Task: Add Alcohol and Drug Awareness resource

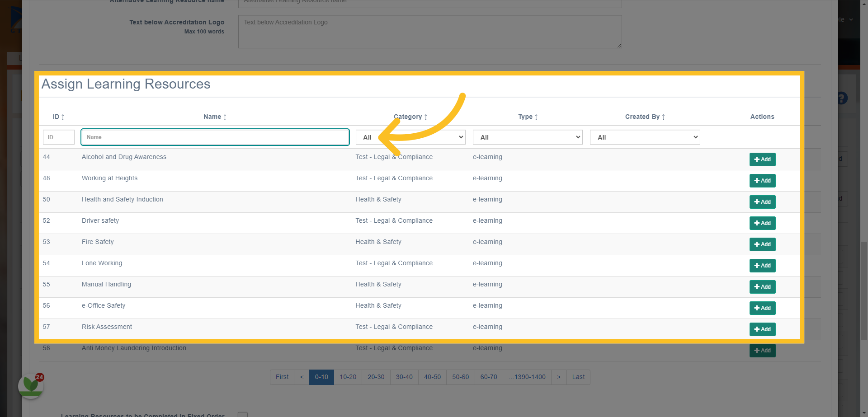Action: 763,159
